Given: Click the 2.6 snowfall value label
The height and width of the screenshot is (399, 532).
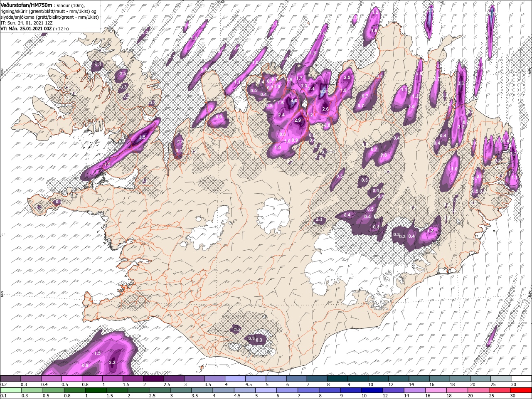Looking at the screenshot, I should click(325, 109).
